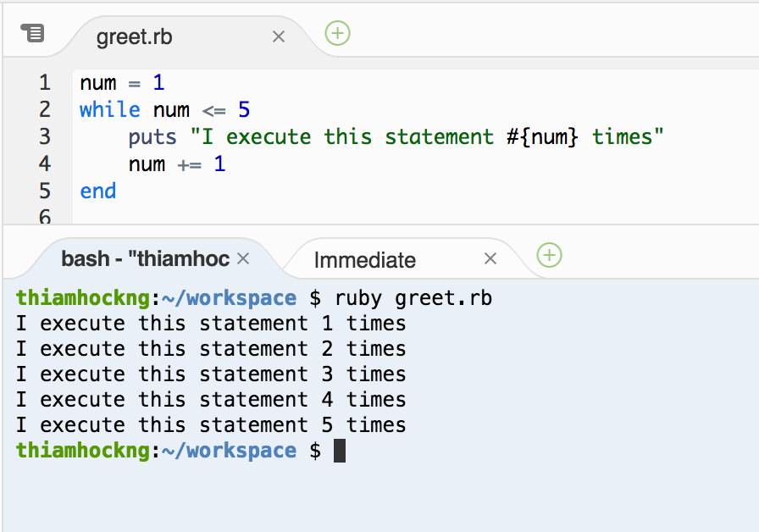759x532 pixels.
Task: Close the greet.rb tab
Action: 279,36
